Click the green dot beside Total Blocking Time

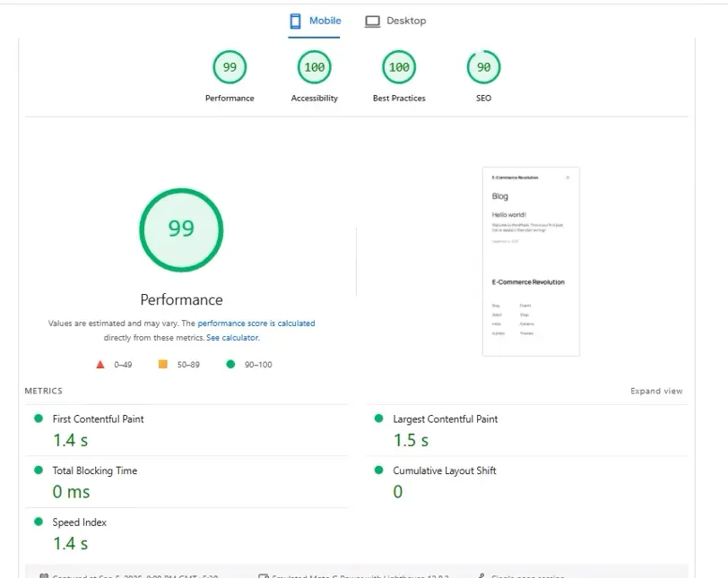pos(39,470)
